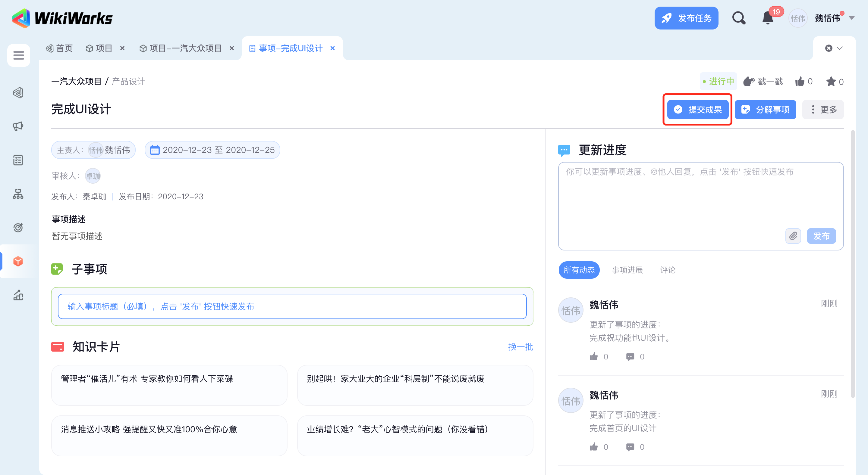Screen dimensions: 868x475
Task: Open notifications bell with 19 badge
Action: pos(768,18)
